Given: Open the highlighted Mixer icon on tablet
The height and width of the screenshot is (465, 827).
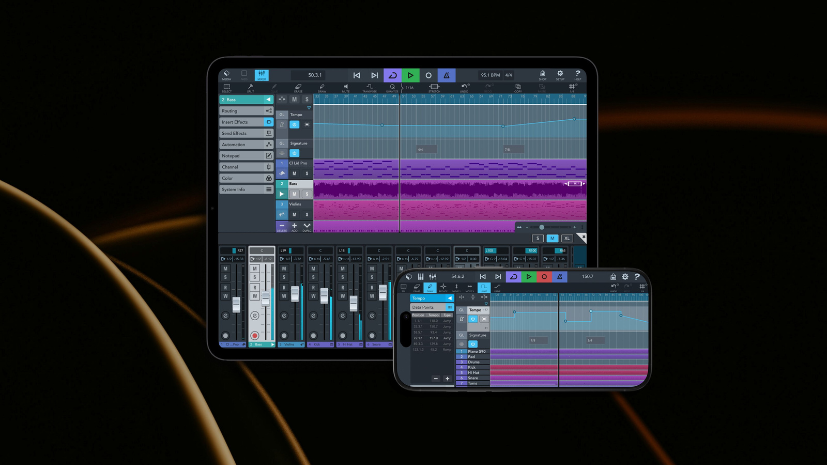Looking at the screenshot, I should pyautogui.click(x=262, y=75).
